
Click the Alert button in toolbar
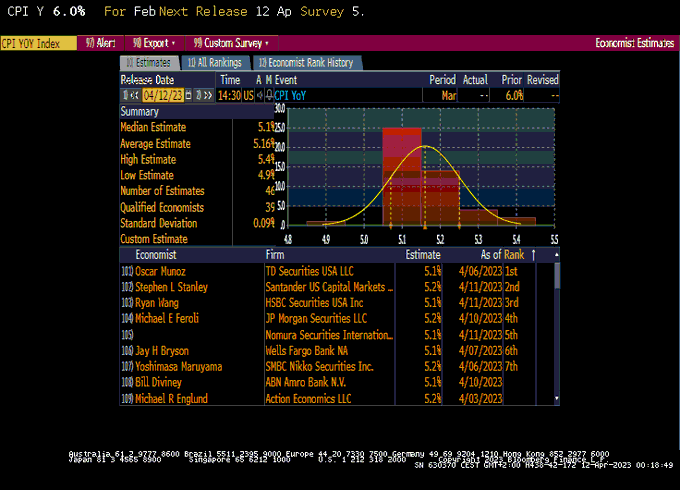pyautogui.click(x=101, y=43)
